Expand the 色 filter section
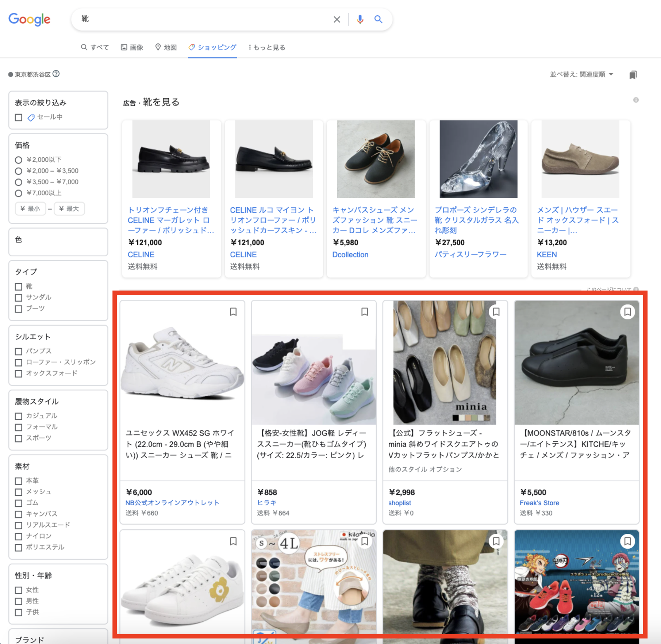This screenshot has width=661, height=644. pyautogui.click(x=58, y=241)
